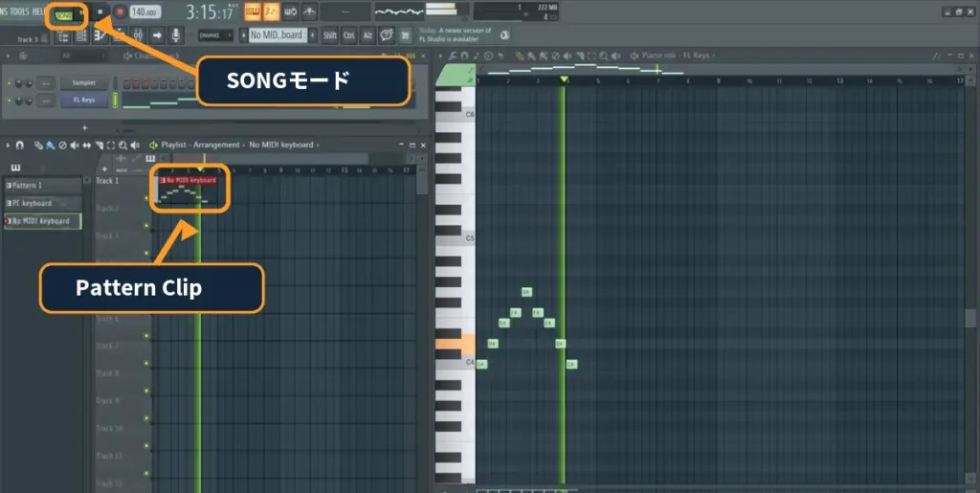Toggle the FL Keys channel mute LED

(x=9, y=101)
